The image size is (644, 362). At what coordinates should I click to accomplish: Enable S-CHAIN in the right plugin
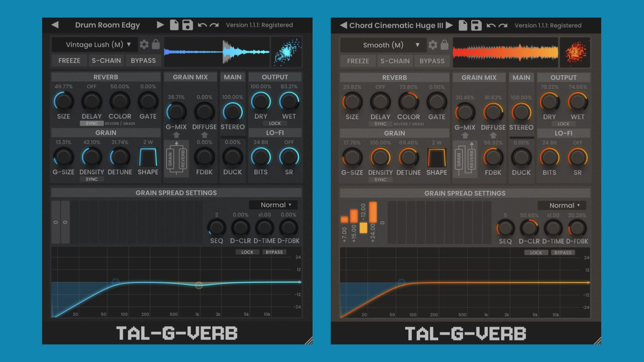click(x=395, y=61)
